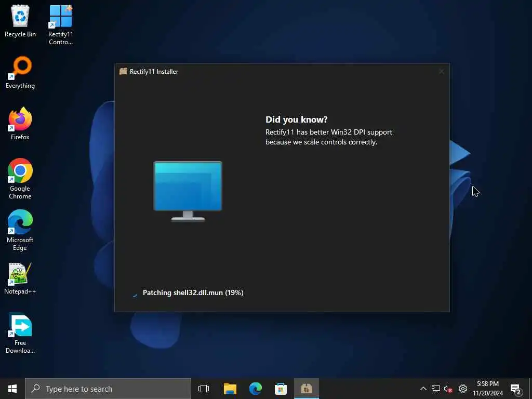The height and width of the screenshot is (399, 532).
Task: Switch to Rectify11 Installer taskbar button
Action: (306, 389)
